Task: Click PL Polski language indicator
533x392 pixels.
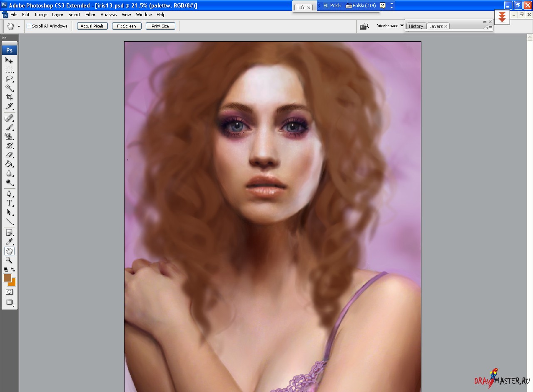Action: coord(332,5)
